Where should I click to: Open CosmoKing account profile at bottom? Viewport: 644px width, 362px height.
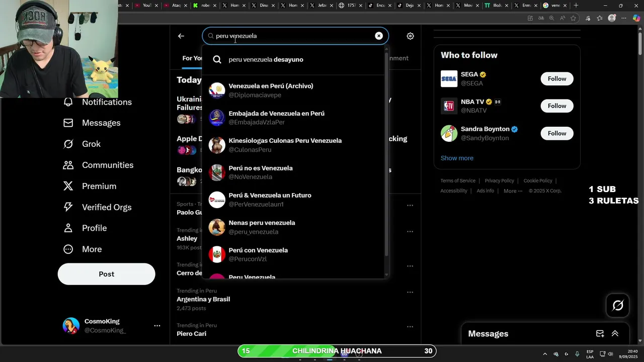pyautogui.click(x=107, y=326)
